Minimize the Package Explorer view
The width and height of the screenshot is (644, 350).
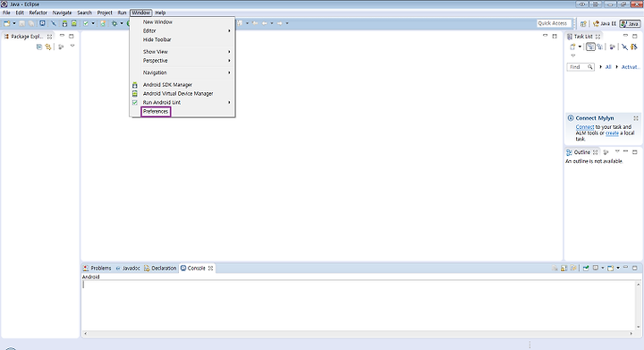pos(62,35)
